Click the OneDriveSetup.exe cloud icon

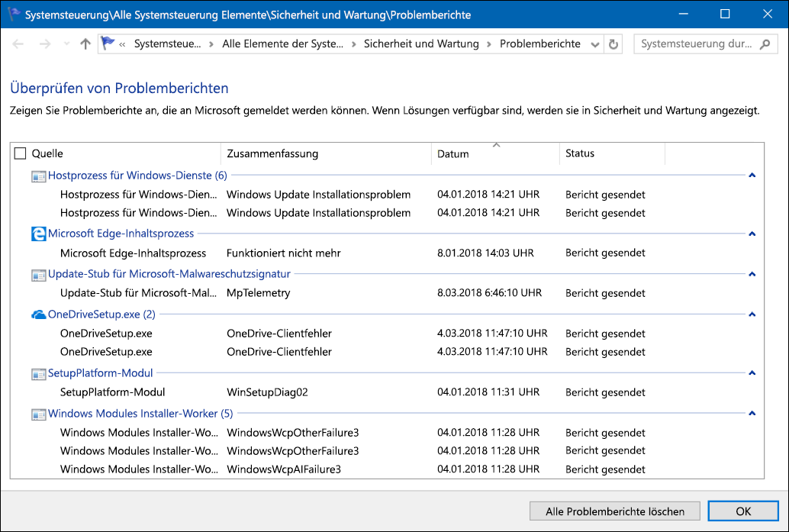pos(38,313)
